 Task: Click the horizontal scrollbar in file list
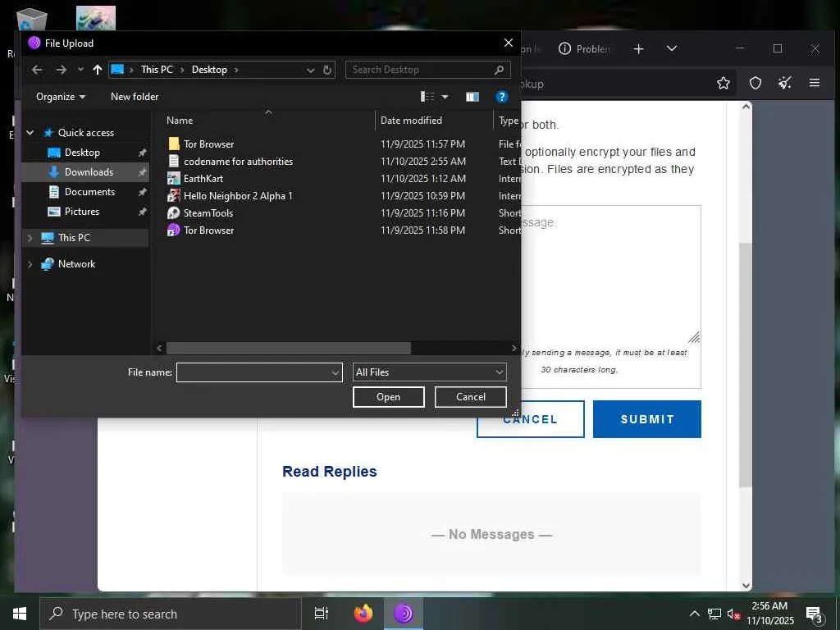tap(288, 348)
